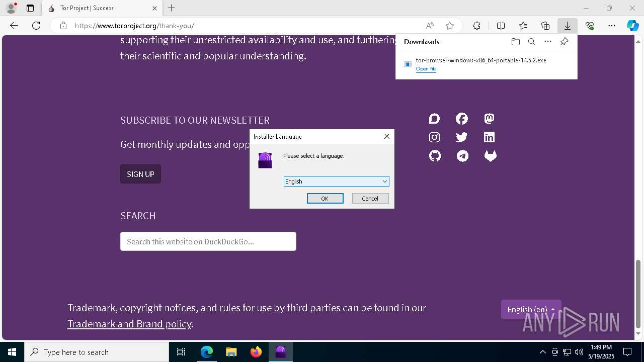Image resolution: width=644 pixels, height=362 pixels.
Task: Click the Mastodon icon in footer
Action: 489,119
